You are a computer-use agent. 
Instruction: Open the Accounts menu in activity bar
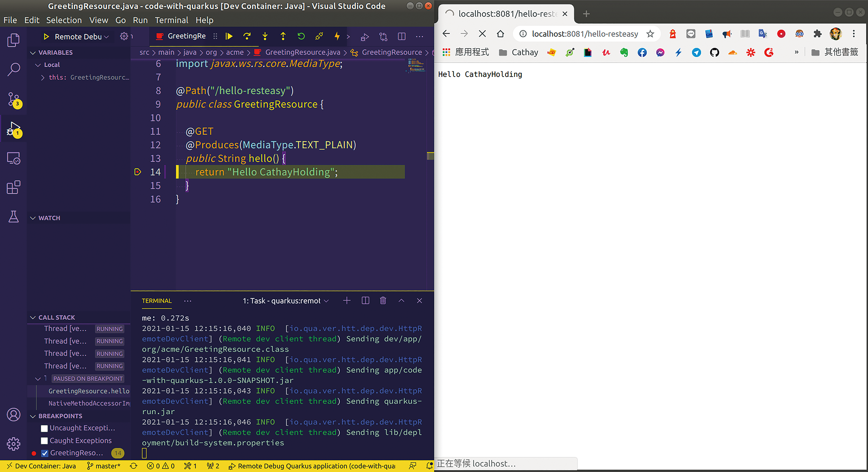(x=14, y=415)
